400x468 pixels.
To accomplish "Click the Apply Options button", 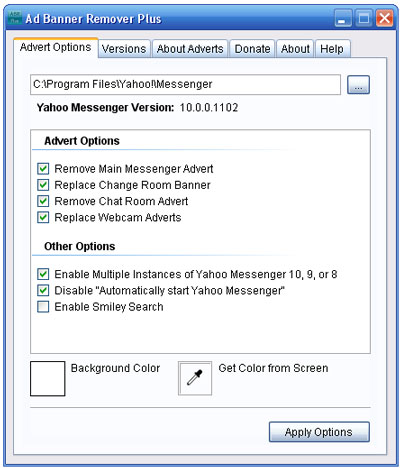I will pyautogui.click(x=319, y=432).
